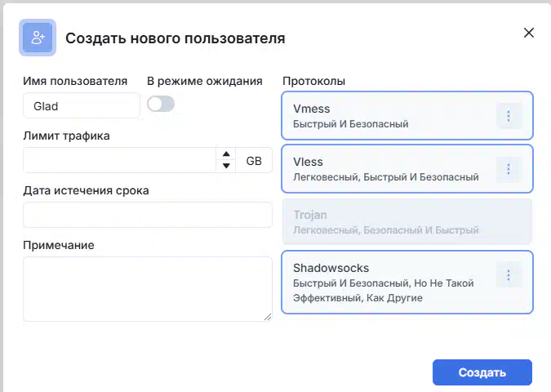
Task: Toggle the В режиме ожидания switch
Action: 161,104
